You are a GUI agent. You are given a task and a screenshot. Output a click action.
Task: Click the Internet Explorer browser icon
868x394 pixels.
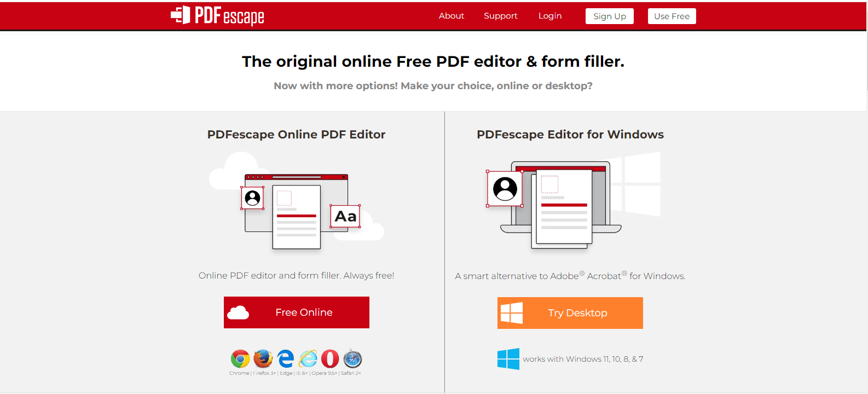[308, 359]
